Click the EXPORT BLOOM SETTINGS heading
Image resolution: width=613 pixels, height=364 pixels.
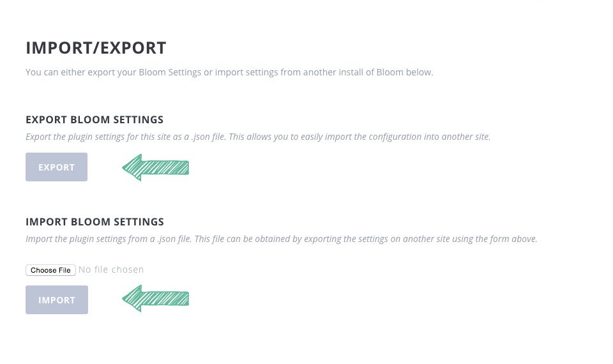[x=95, y=119]
